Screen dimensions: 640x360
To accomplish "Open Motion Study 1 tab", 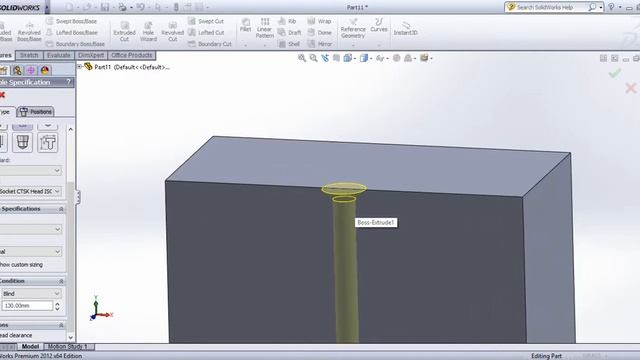I will point(67,347).
